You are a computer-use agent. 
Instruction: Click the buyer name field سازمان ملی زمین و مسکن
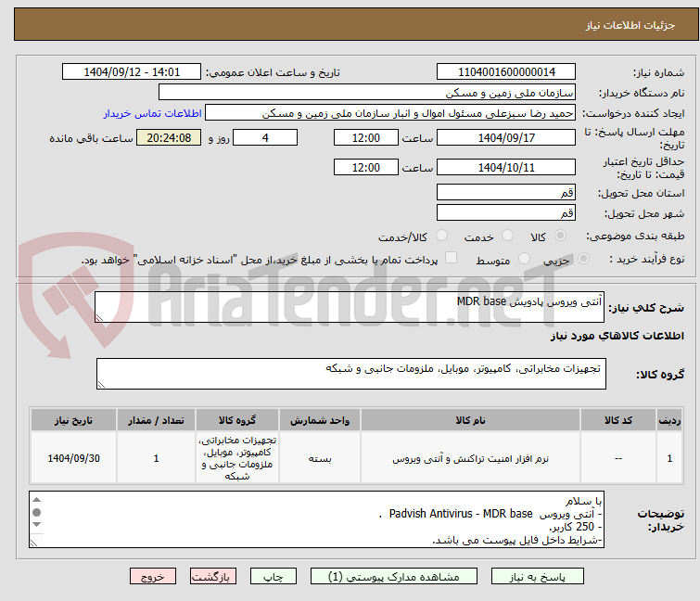click(367, 93)
